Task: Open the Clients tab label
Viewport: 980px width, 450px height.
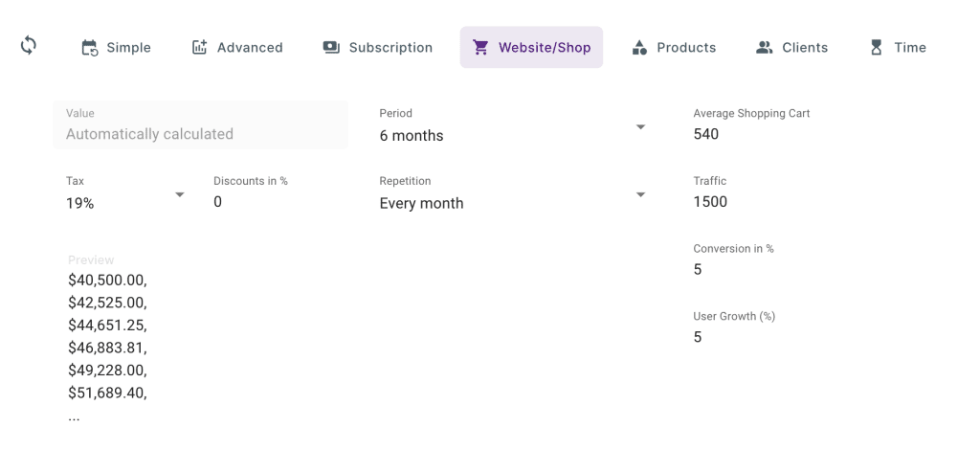Action: 805,48
